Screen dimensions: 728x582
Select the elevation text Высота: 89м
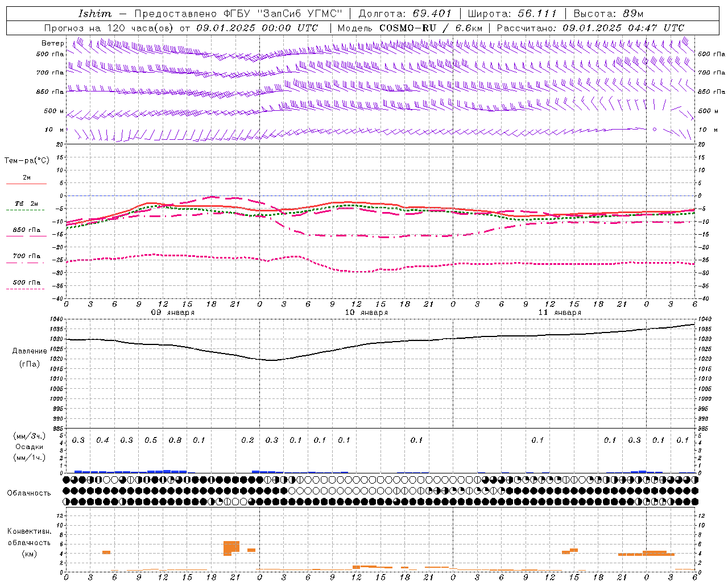(608, 14)
